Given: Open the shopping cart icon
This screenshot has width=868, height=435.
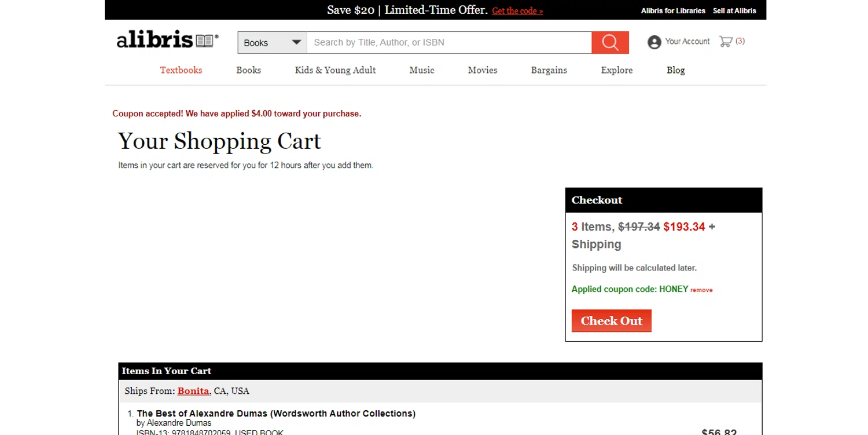Looking at the screenshot, I should click(x=726, y=41).
